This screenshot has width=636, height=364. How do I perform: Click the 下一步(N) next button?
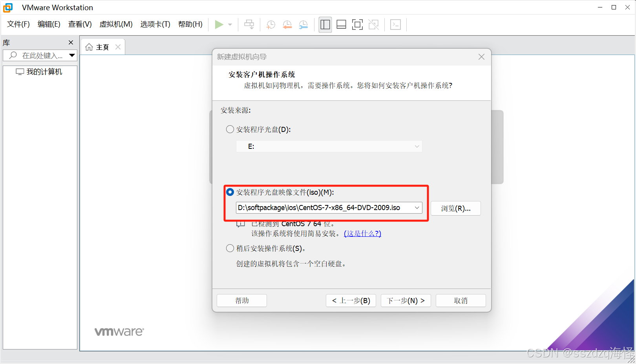pyautogui.click(x=406, y=301)
